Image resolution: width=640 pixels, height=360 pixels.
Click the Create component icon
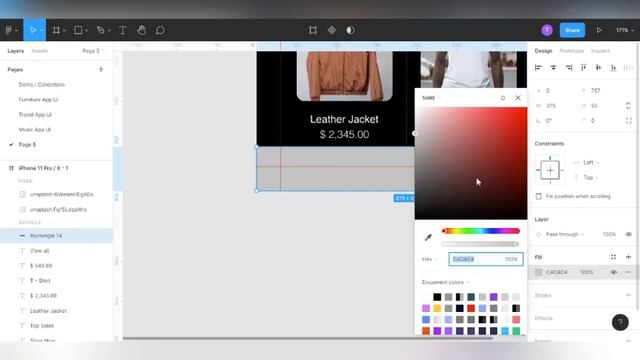point(331,30)
